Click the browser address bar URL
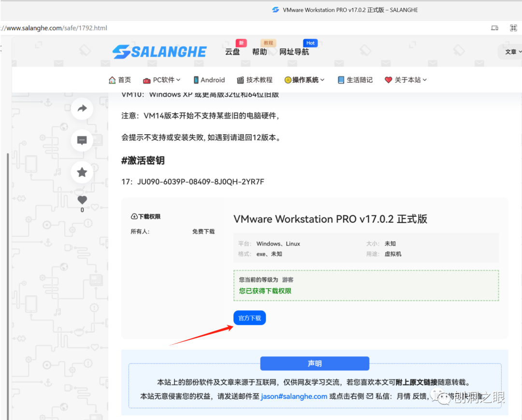This screenshot has height=420, width=522. pos(54,28)
